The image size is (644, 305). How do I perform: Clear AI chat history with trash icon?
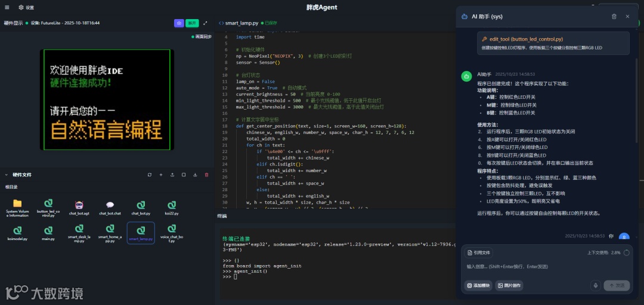pos(614,17)
